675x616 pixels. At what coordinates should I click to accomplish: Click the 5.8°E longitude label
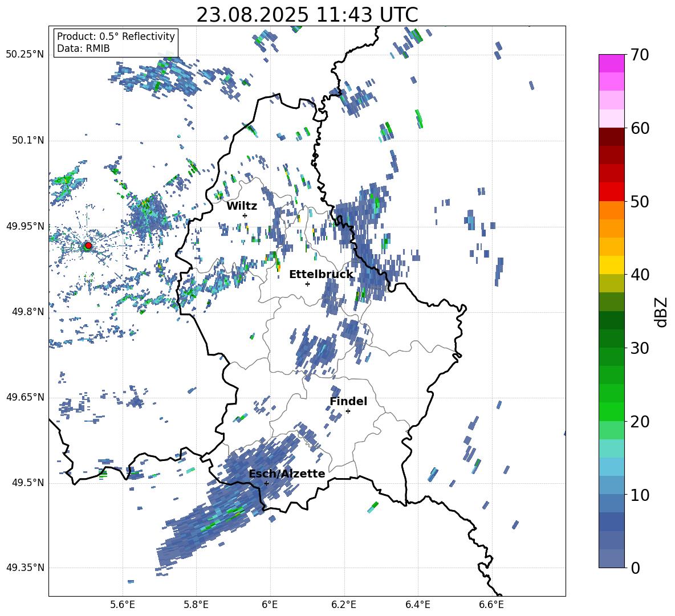coord(196,605)
